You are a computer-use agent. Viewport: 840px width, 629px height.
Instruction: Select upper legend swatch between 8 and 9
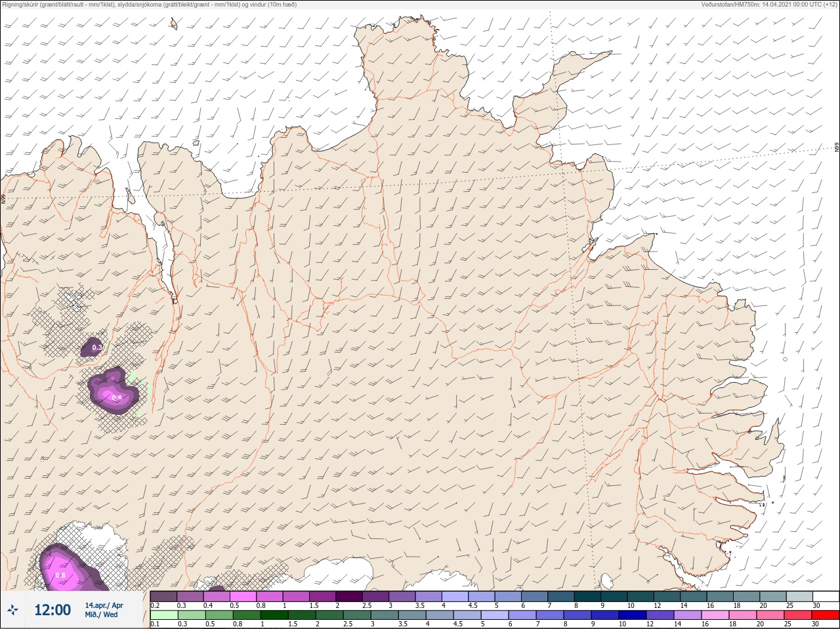587,596
